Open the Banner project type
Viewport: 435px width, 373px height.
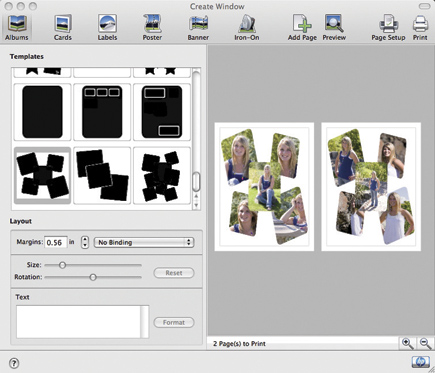click(198, 27)
